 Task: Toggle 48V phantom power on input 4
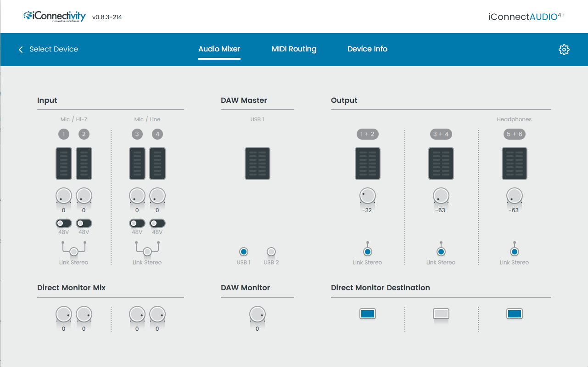(157, 223)
